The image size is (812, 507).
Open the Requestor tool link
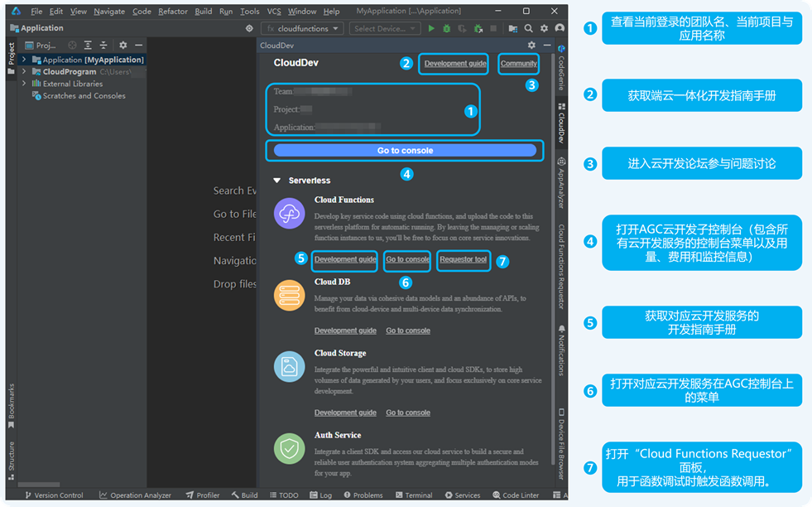tap(463, 259)
